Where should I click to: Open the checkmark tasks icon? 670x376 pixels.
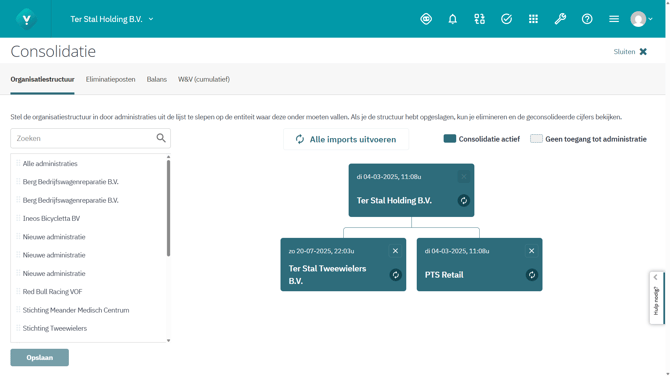coord(506,19)
